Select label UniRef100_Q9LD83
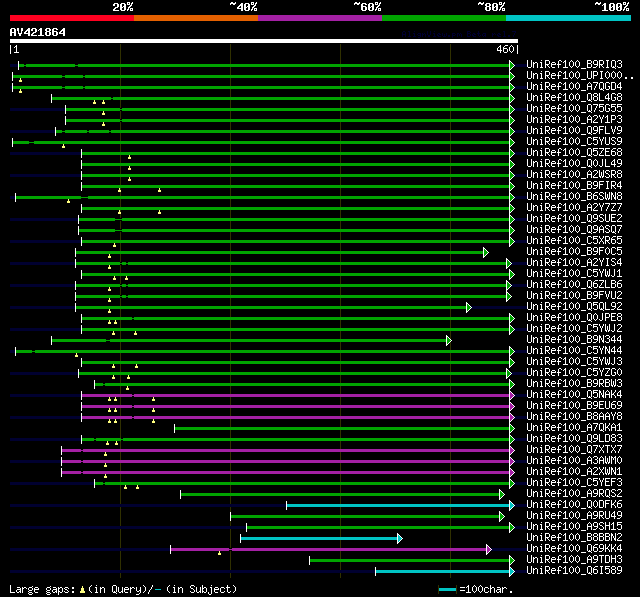 pyautogui.click(x=574, y=439)
